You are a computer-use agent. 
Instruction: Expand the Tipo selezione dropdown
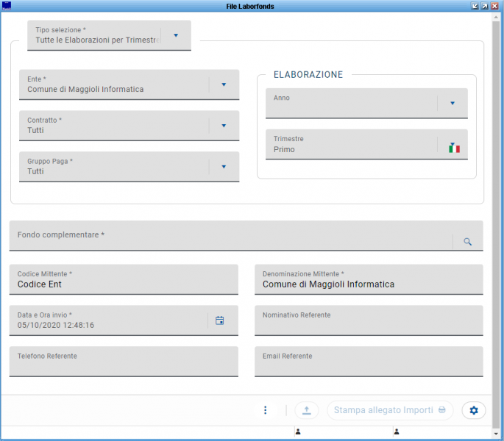[x=176, y=35]
